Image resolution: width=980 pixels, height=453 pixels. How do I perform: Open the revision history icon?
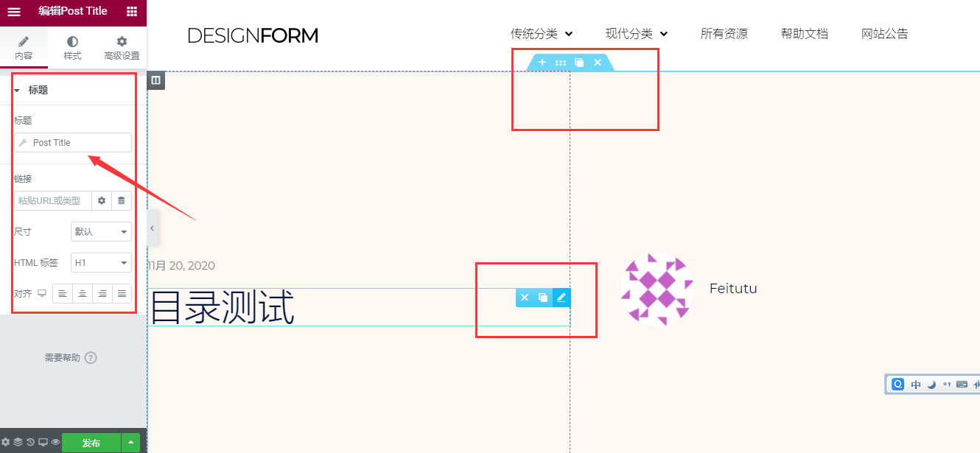pos(30,443)
